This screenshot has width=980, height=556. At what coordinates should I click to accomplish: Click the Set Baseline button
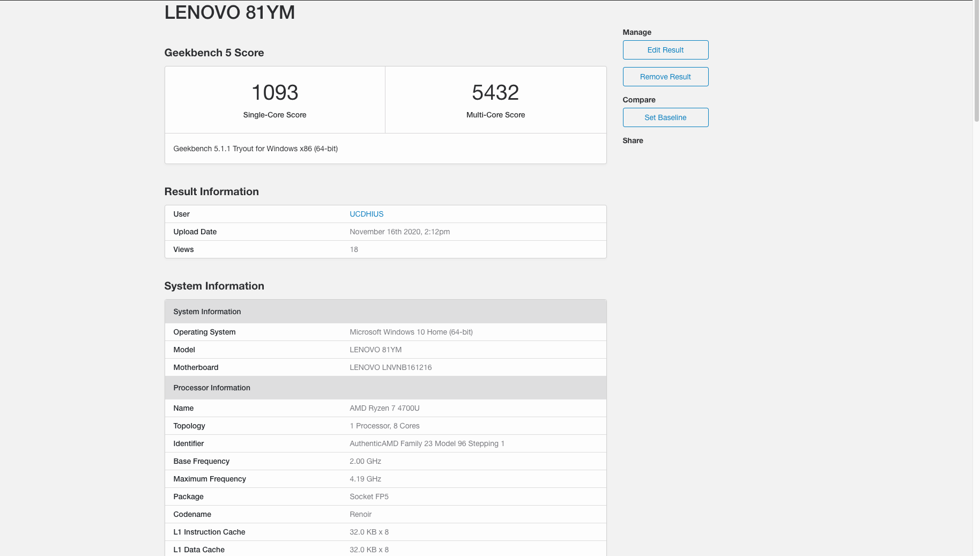point(665,117)
